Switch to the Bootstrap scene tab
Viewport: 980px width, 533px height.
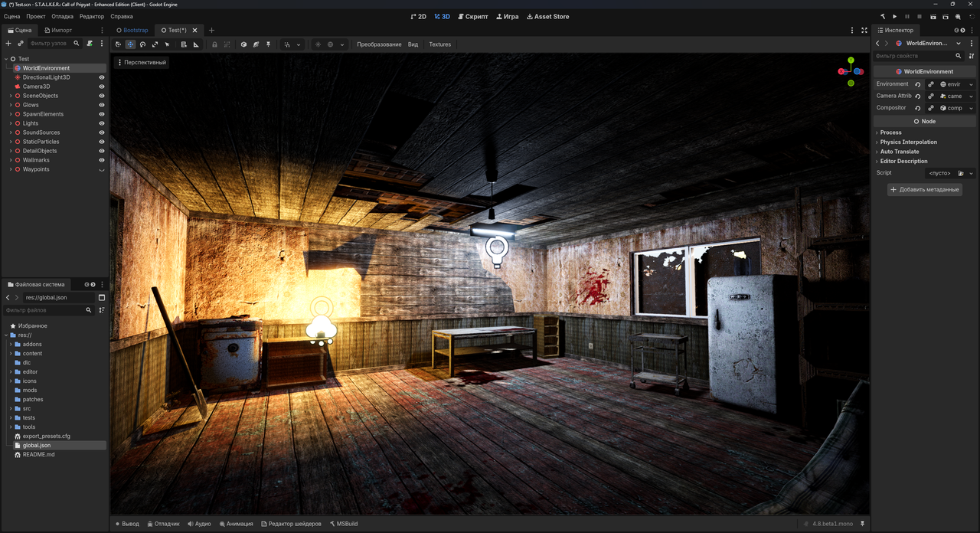(x=132, y=30)
